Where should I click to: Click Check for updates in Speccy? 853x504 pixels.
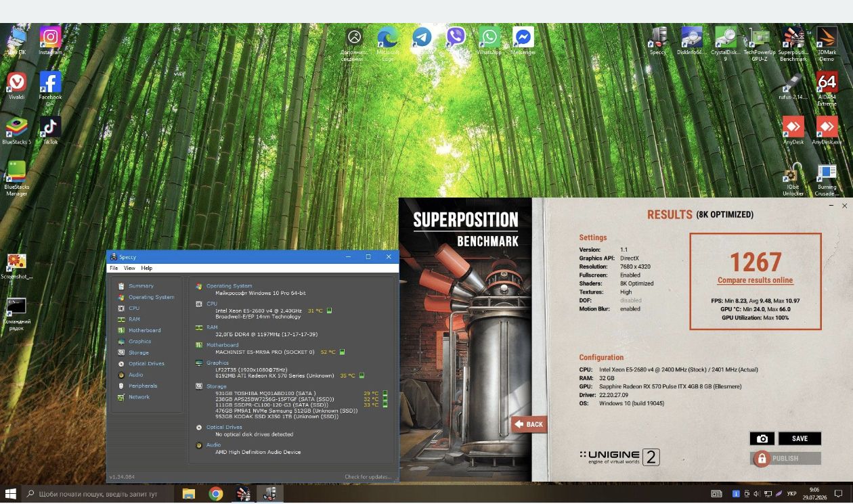click(x=368, y=477)
